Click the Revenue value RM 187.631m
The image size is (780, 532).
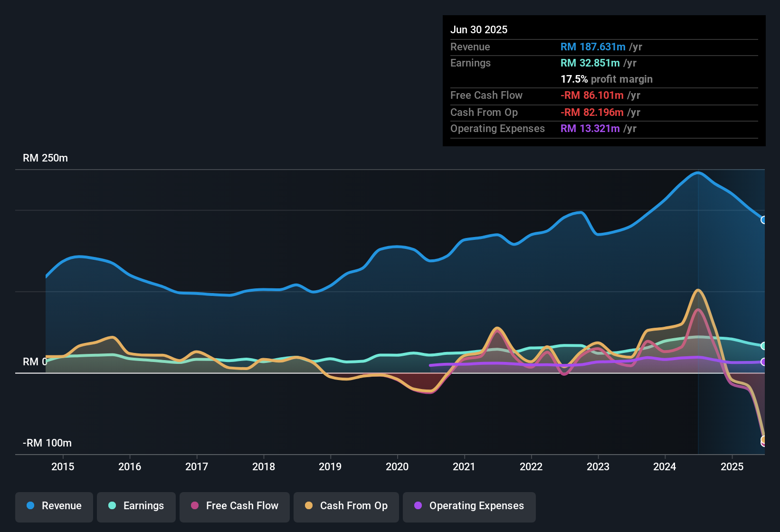593,47
